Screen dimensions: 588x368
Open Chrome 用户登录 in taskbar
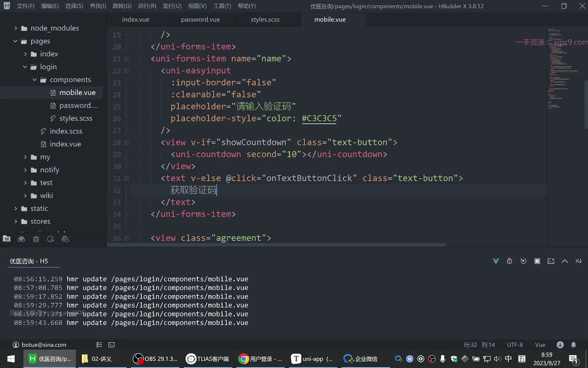pyautogui.click(x=260, y=359)
